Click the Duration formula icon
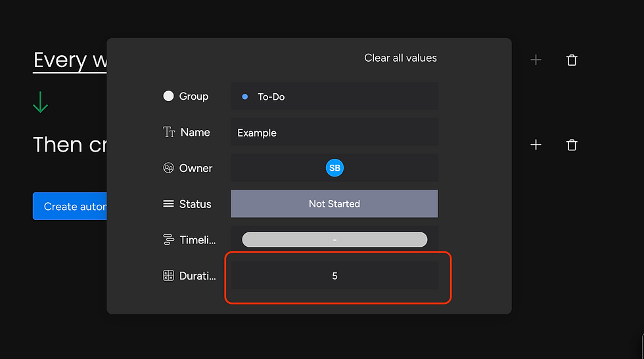 [x=168, y=276]
